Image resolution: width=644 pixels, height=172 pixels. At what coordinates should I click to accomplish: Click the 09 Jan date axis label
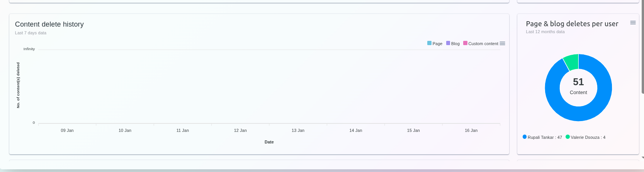tap(67, 130)
